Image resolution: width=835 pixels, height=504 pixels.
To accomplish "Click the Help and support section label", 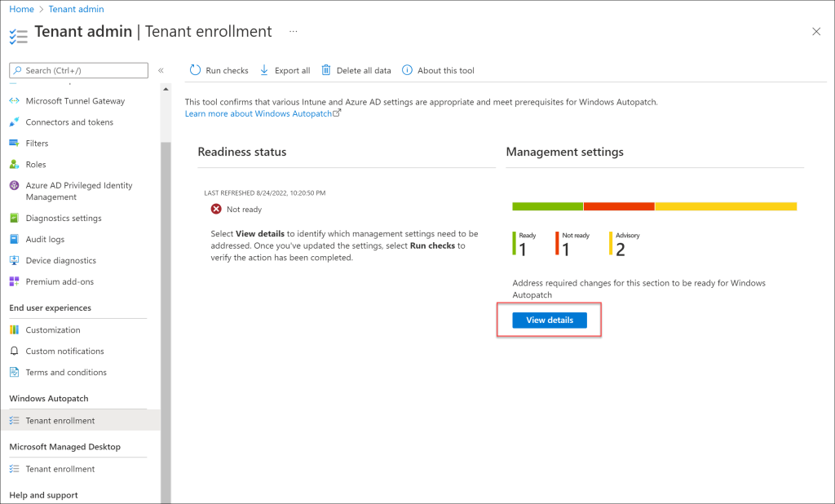I will [x=44, y=495].
